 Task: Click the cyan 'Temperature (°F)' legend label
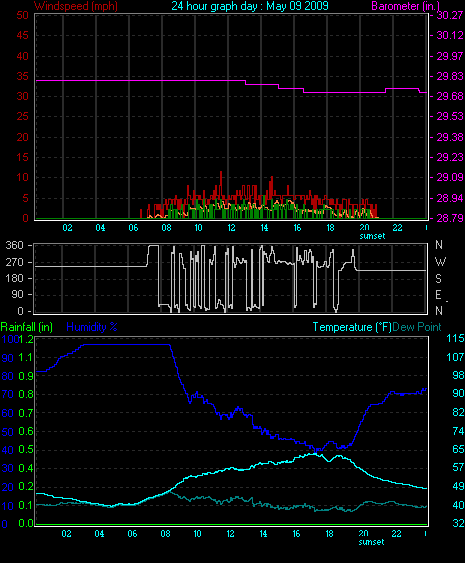coord(352,327)
